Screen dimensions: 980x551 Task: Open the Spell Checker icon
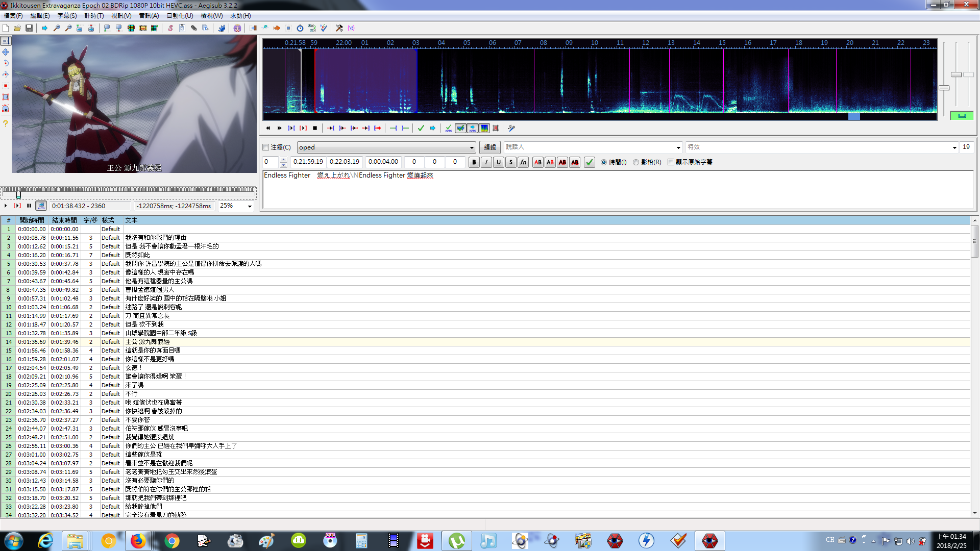tap(324, 28)
